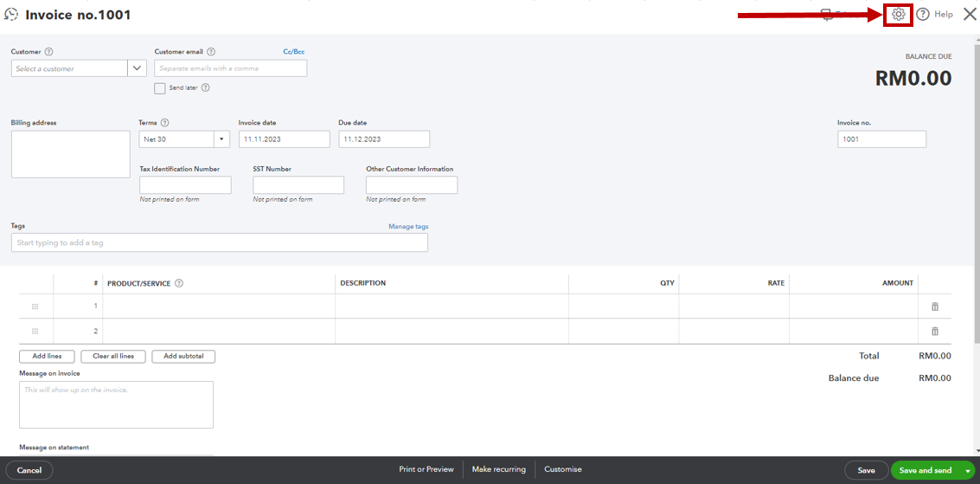980x484 pixels.
Task: Expand the Save and send arrow
Action: pos(969,470)
